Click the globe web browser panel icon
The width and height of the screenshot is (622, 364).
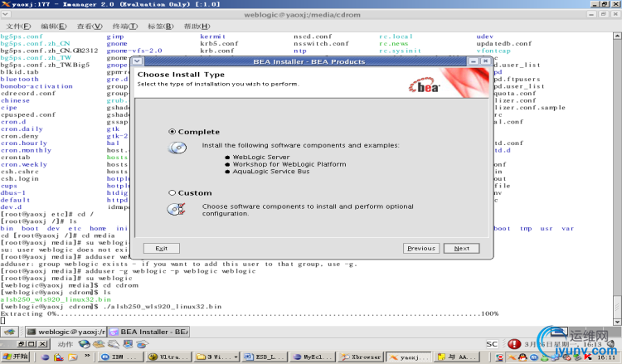click(84, 344)
